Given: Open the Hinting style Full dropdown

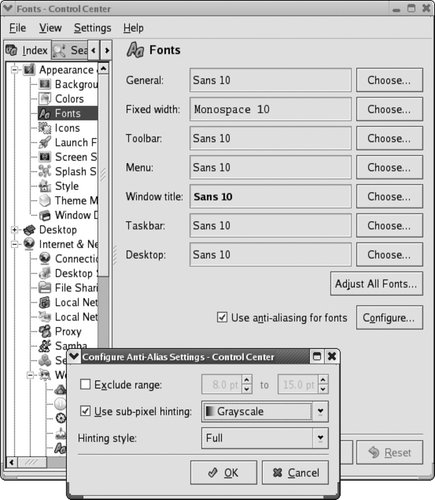Looking at the screenshot, I should pos(265,438).
